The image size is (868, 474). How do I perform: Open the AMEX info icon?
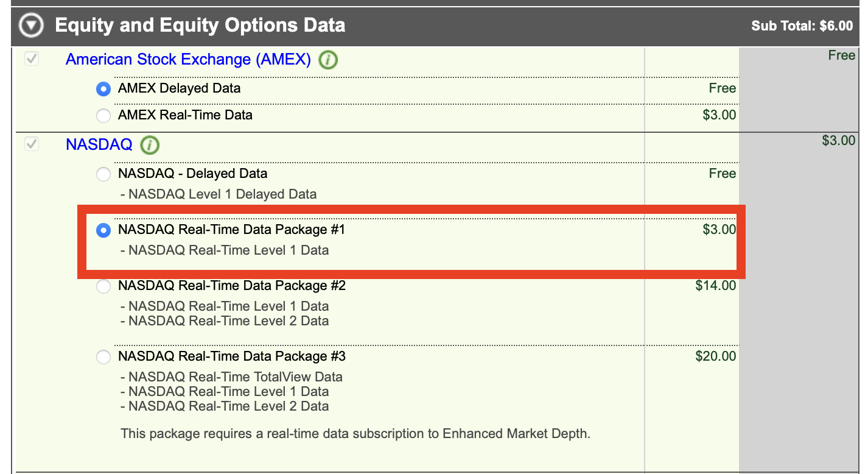coord(328,60)
